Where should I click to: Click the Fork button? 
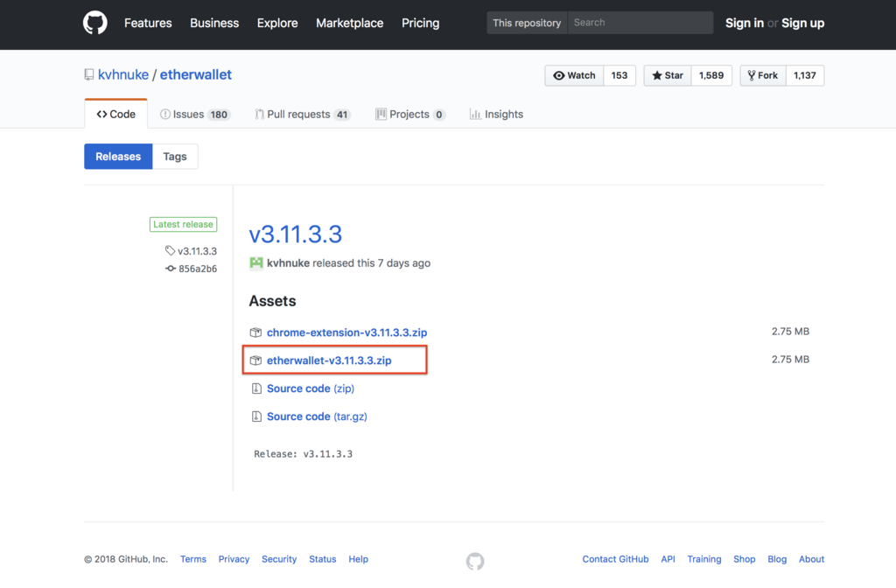[763, 75]
